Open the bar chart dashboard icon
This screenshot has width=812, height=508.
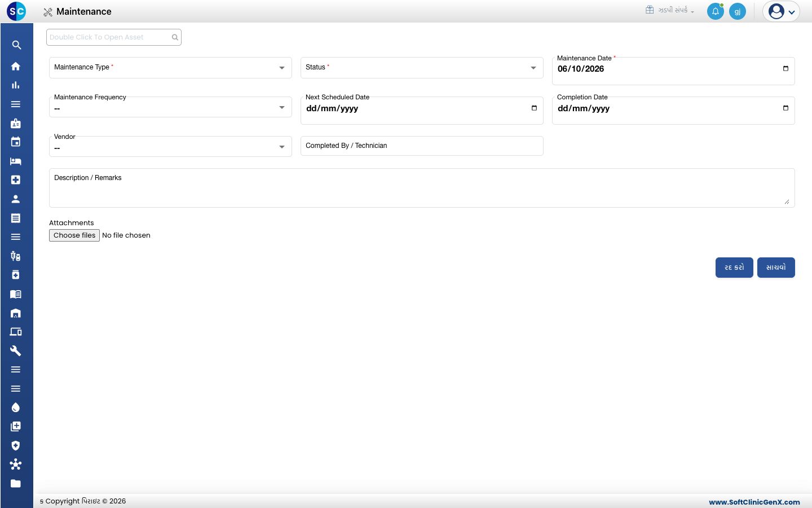click(16, 85)
